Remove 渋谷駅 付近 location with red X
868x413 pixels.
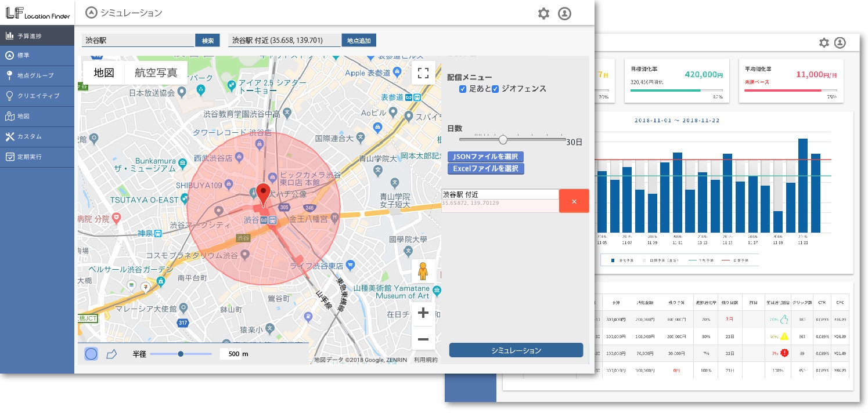tap(574, 201)
